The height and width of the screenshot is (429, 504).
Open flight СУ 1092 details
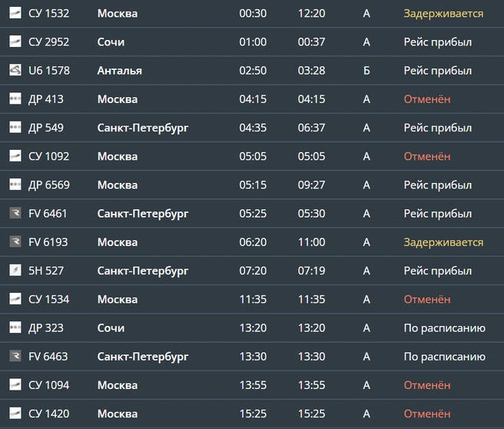tap(252, 156)
